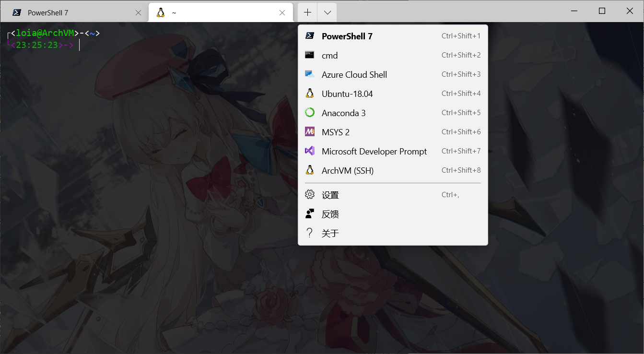
Task: Open 设置 settings entry
Action: (393, 195)
